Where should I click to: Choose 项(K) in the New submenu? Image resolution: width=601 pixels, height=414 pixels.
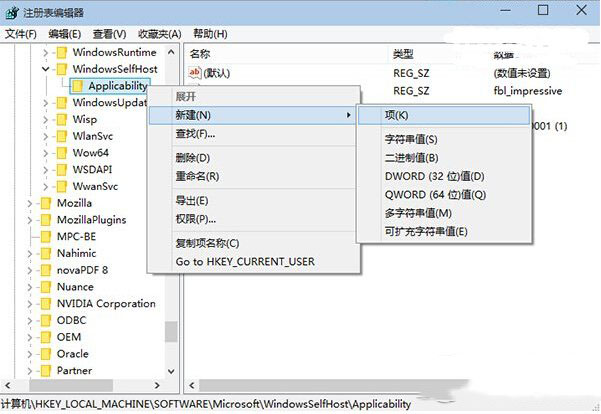444,115
